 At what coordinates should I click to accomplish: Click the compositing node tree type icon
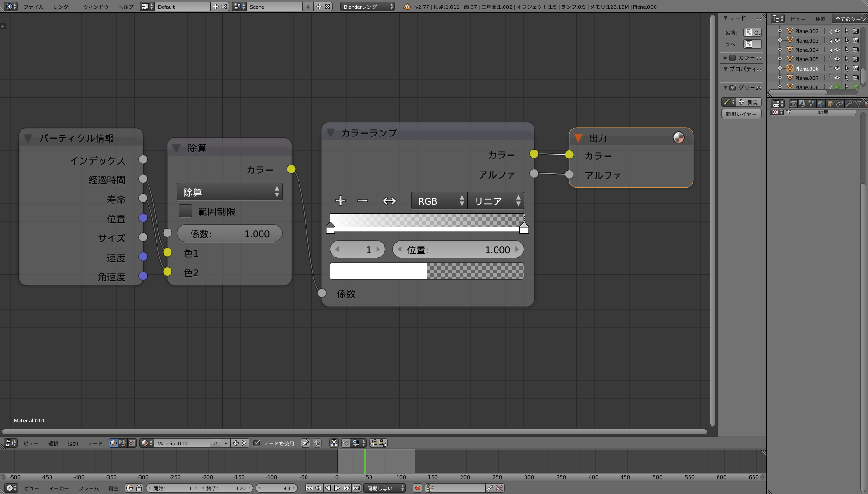(122, 443)
